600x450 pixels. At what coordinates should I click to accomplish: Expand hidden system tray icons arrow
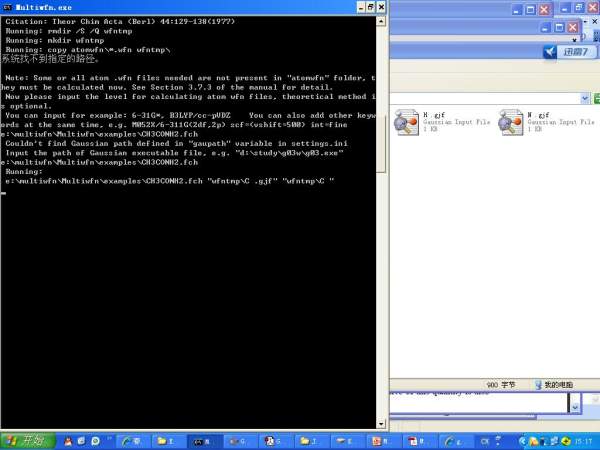click(x=521, y=442)
